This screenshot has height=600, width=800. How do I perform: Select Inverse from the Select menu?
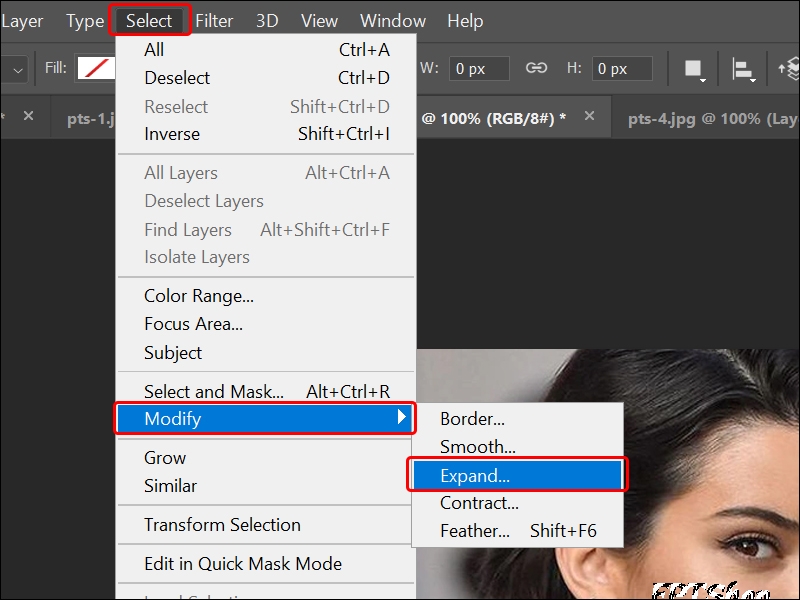(172, 134)
